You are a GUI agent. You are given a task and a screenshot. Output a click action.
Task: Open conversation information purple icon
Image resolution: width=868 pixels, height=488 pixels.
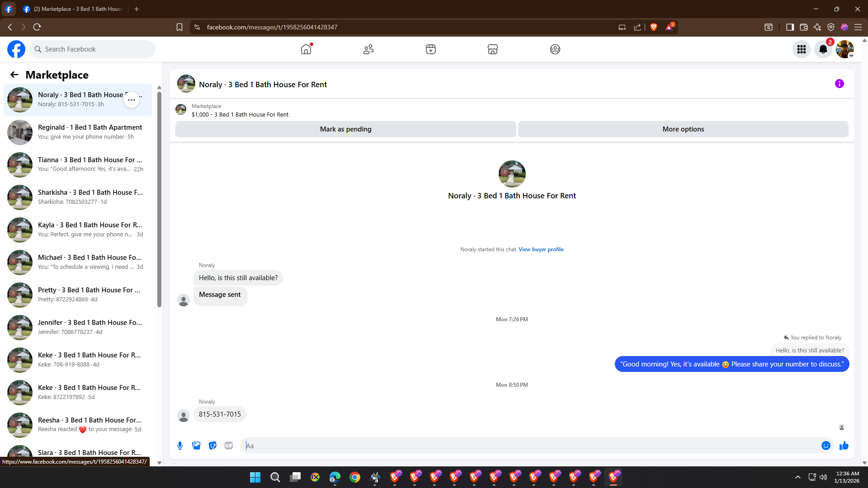click(839, 84)
